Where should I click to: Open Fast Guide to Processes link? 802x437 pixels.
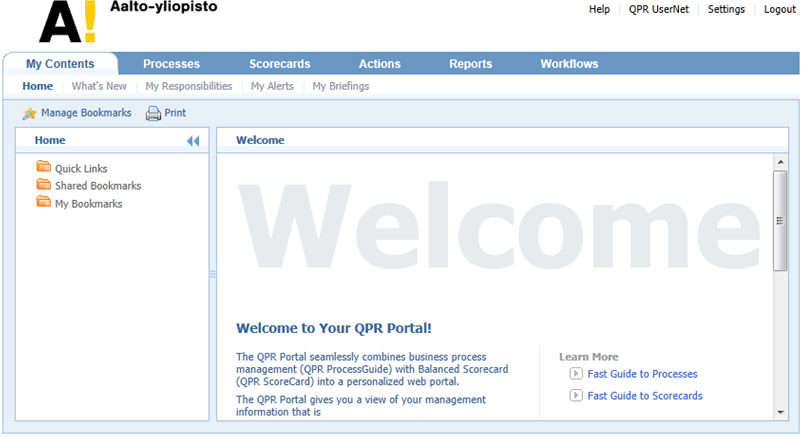[642, 374]
